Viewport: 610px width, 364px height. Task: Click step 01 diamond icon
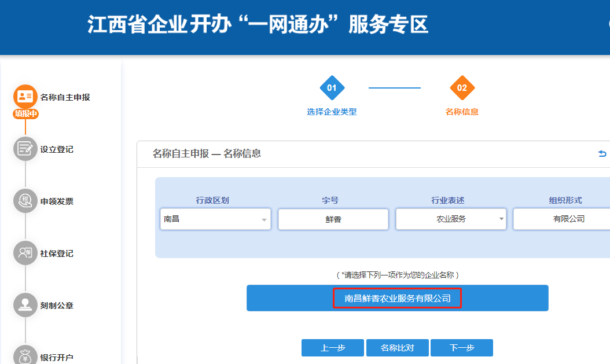tap(332, 88)
